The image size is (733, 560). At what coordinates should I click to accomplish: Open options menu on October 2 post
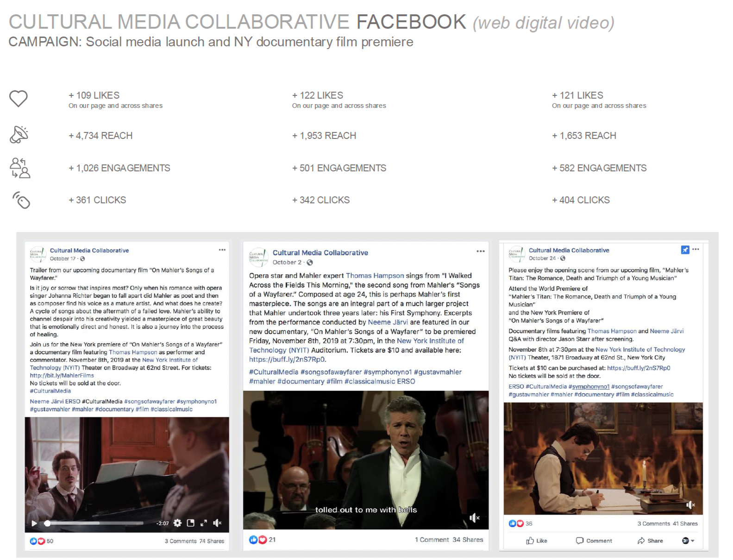pyautogui.click(x=481, y=251)
